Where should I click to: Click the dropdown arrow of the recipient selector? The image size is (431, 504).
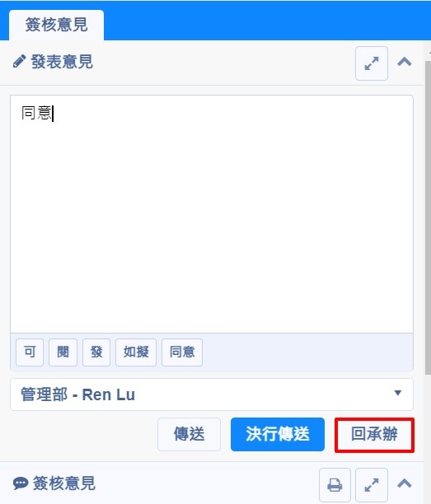(x=398, y=393)
